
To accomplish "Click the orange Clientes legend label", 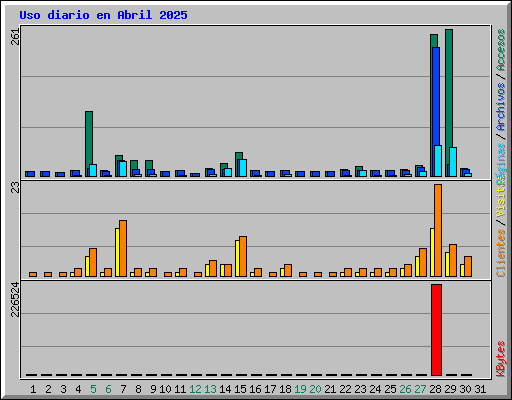I will tap(501, 253).
